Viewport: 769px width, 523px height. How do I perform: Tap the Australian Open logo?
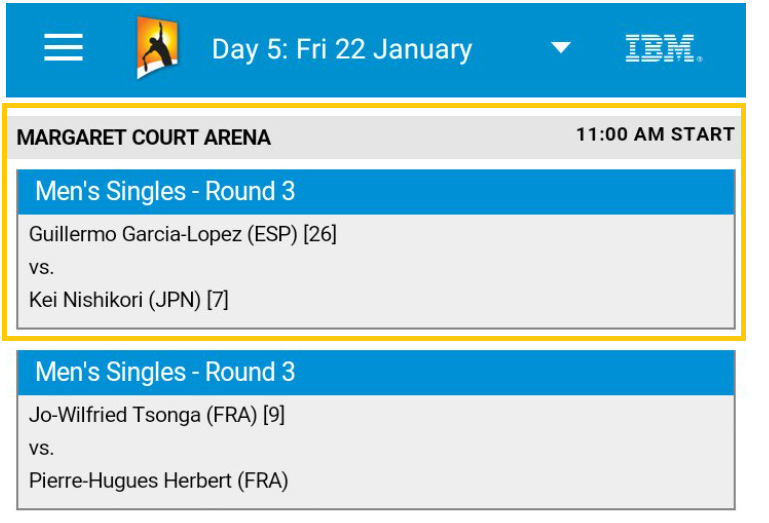click(157, 48)
